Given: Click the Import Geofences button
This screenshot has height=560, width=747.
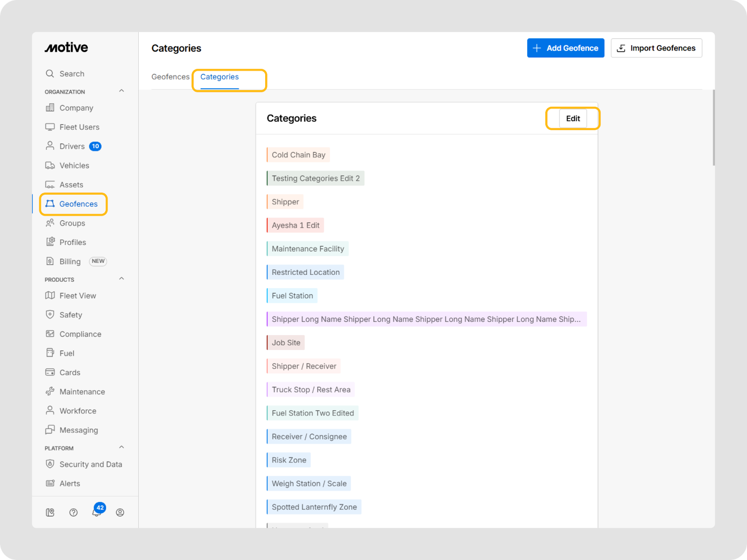Looking at the screenshot, I should coord(656,48).
